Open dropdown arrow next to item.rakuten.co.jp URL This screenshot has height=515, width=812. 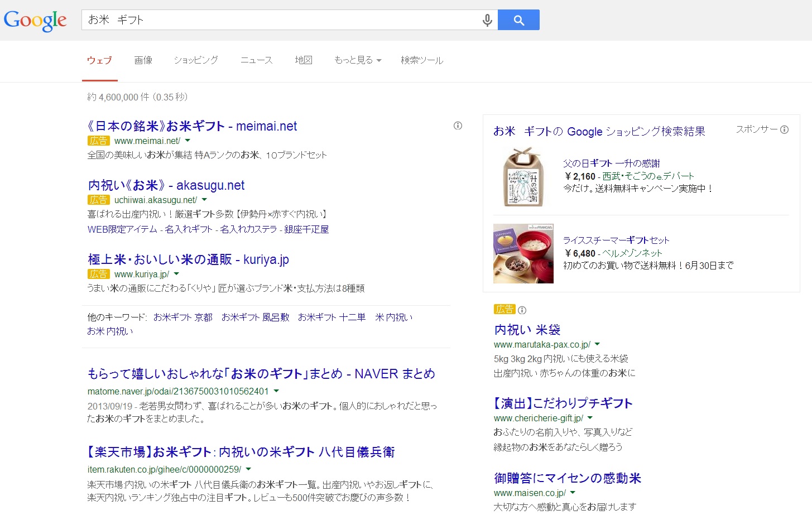pos(248,469)
